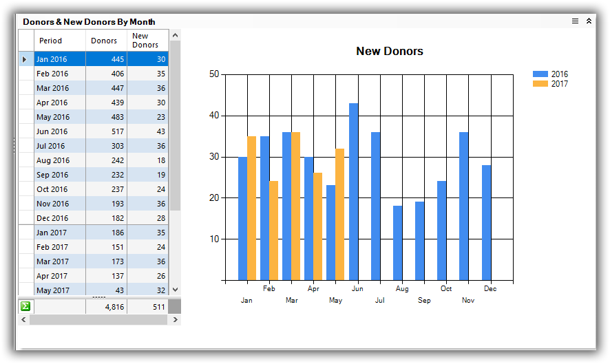
Task: Select the Feb 2017 period cell
Action: click(59, 247)
